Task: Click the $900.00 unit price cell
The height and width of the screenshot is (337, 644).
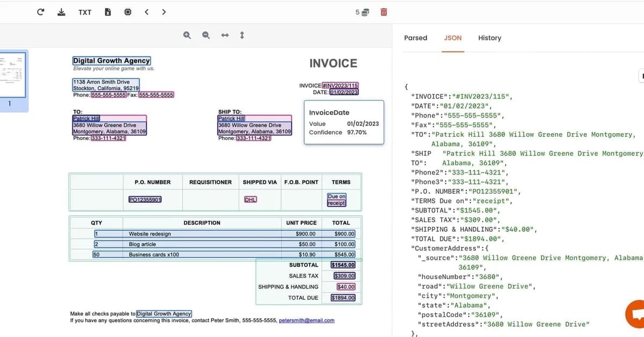Action: 305,234
